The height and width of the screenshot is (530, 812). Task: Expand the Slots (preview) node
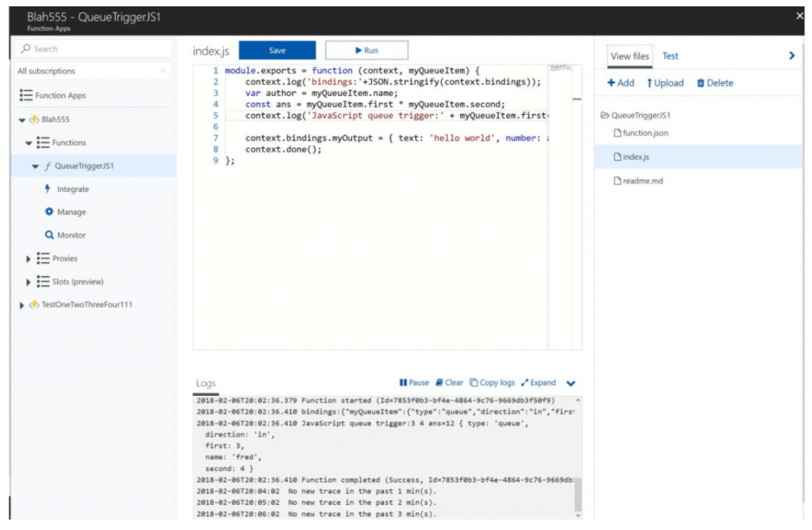pyautogui.click(x=29, y=282)
